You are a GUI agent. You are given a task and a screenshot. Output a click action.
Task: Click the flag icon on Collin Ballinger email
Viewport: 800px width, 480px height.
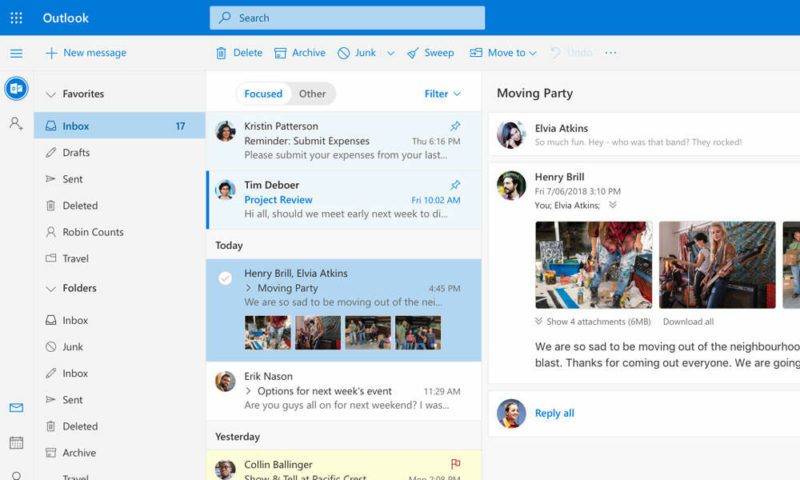pos(455,464)
